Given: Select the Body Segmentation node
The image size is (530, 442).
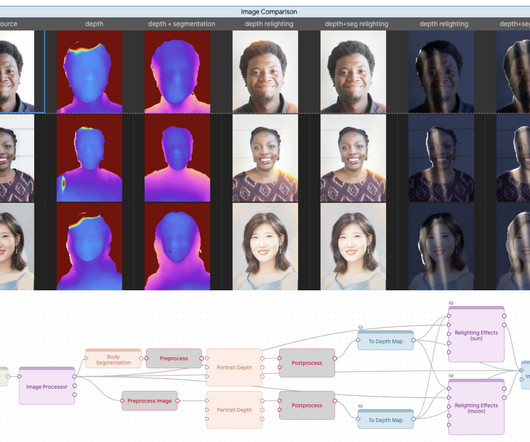Looking at the screenshot, I should [x=113, y=359].
